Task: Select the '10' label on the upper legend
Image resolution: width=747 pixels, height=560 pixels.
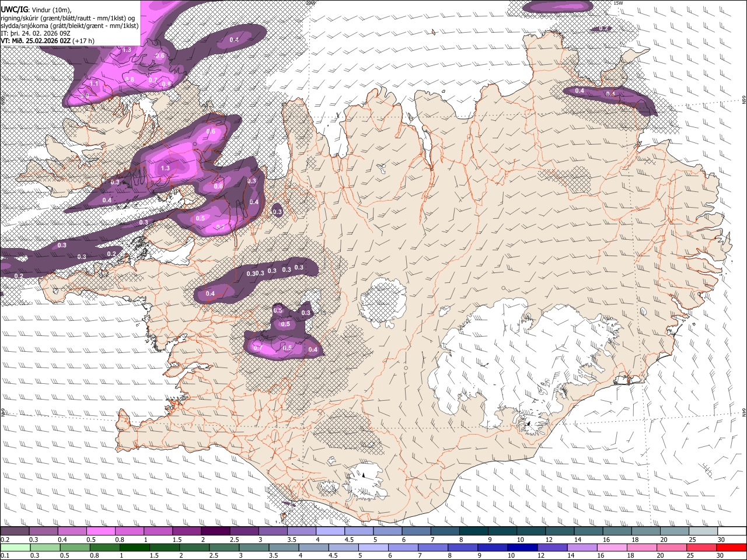Action: point(521,540)
